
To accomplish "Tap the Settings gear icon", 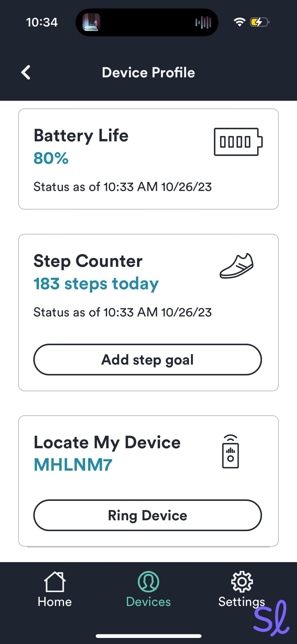I will point(242,582).
